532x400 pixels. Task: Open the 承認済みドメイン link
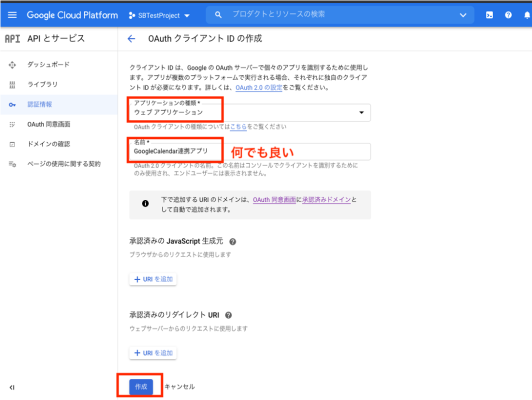pos(326,199)
